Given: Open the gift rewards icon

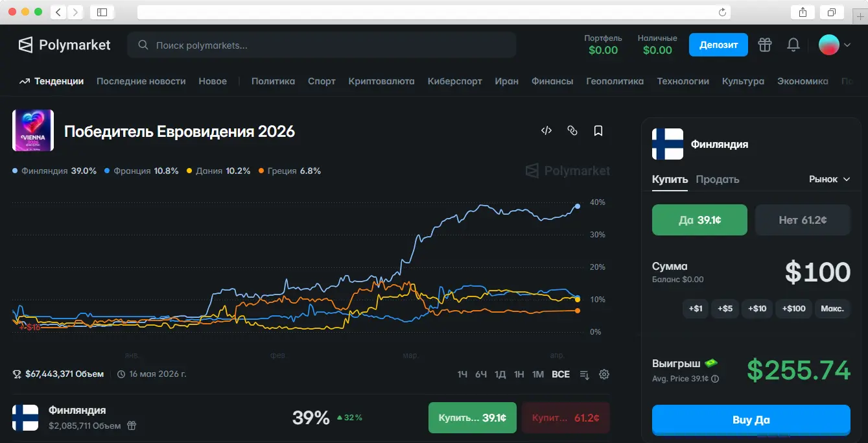Looking at the screenshot, I should 766,45.
